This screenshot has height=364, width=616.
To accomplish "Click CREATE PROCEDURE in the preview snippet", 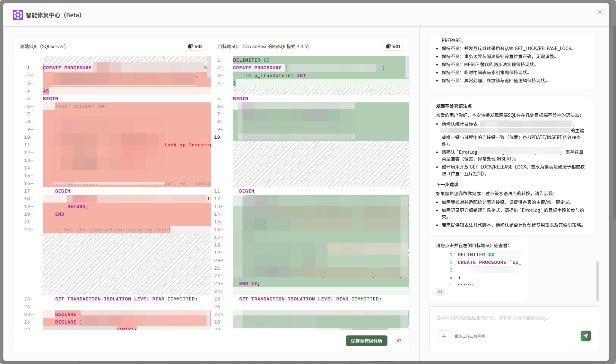I will pos(481,262).
